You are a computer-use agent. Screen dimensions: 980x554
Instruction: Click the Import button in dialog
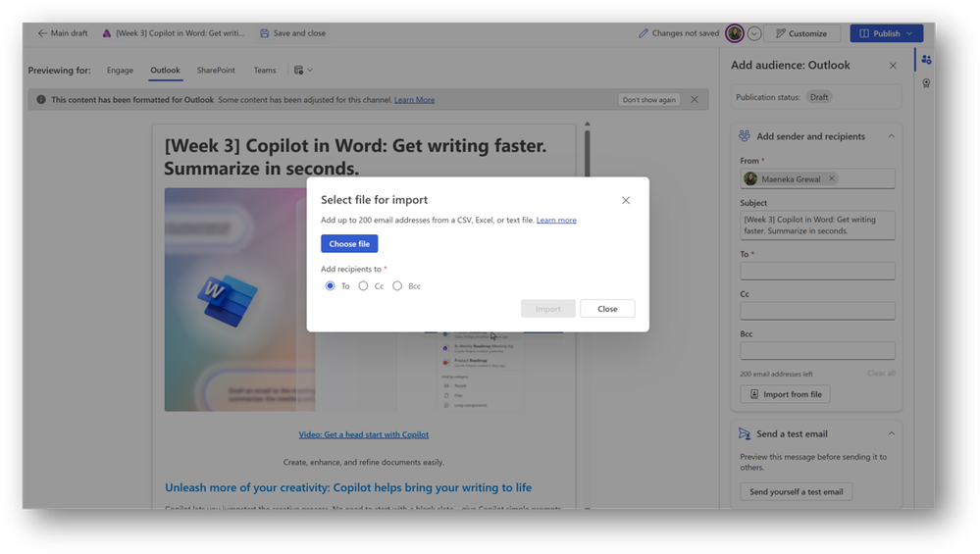[548, 309]
